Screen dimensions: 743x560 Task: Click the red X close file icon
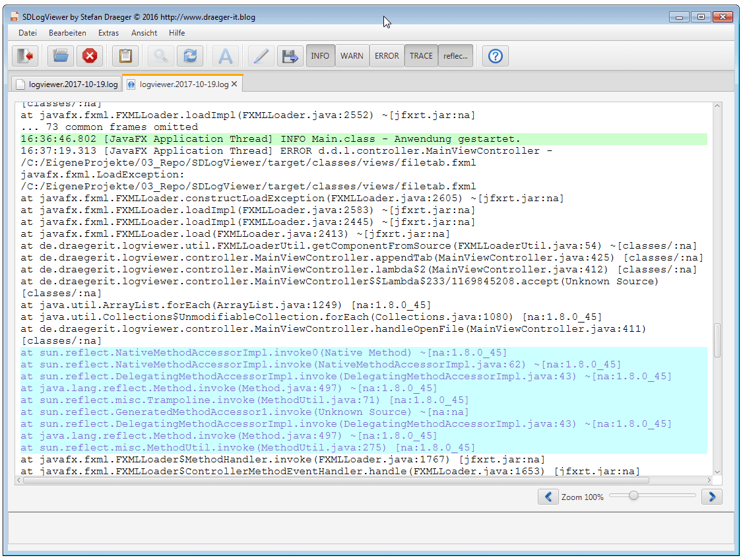[90, 56]
